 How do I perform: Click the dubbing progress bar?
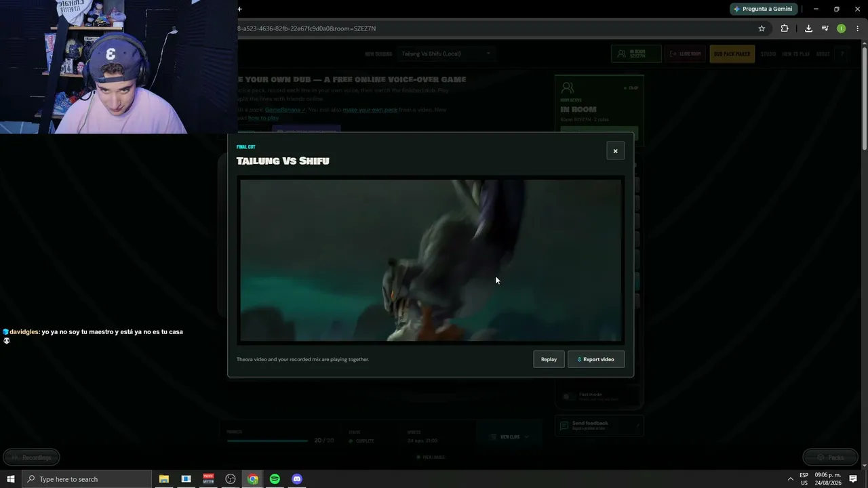tap(267, 441)
